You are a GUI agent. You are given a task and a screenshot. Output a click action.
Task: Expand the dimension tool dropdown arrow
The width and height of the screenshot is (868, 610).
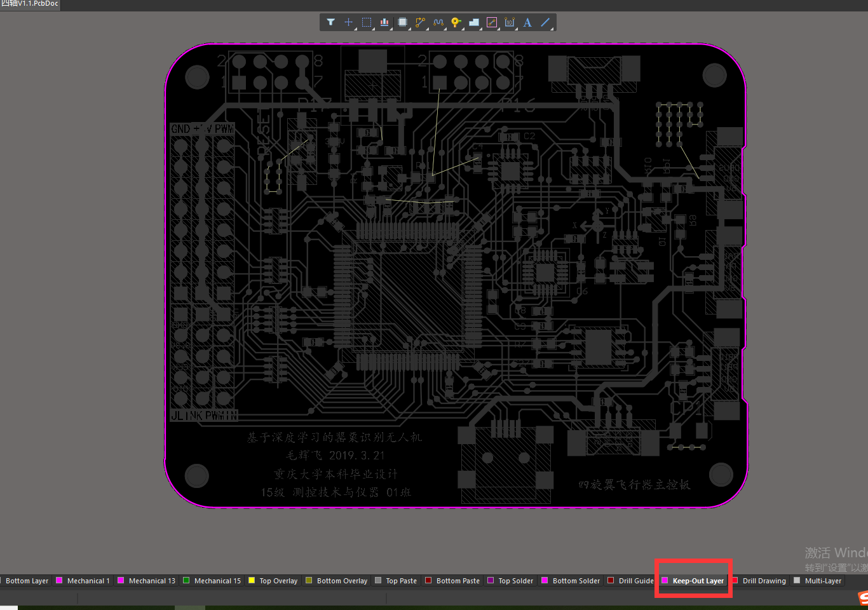pyautogui.click(x=516, y=29)
